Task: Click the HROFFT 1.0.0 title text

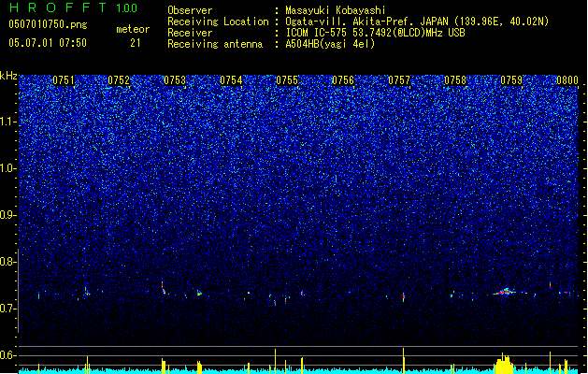Action: pyautogui.click(x=73, y=7)
